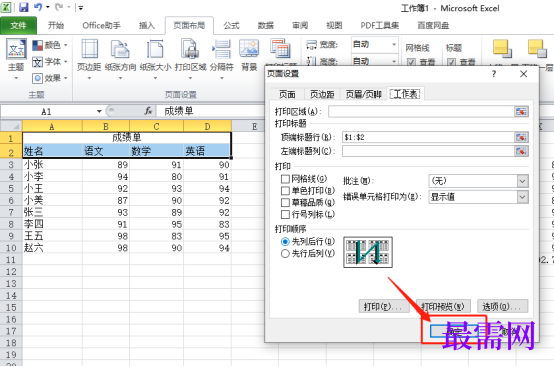
Task: Select the 先行后列 radio button
Action: [x=285, y=254]
